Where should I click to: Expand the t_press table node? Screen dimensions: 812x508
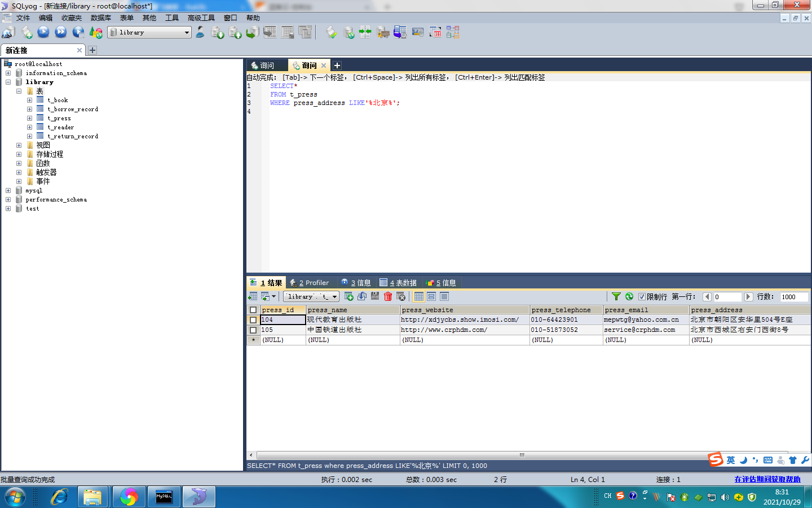pyautogui.click(x=29, y=119)
